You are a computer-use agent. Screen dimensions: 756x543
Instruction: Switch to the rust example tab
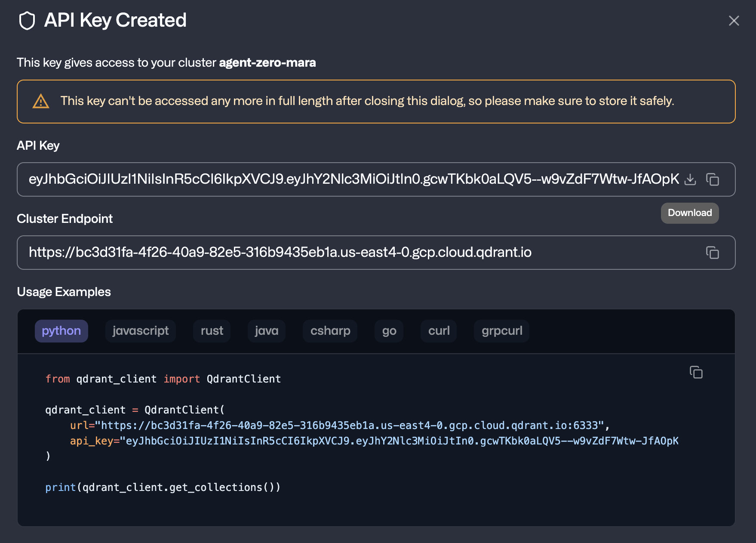click(212, 331)
